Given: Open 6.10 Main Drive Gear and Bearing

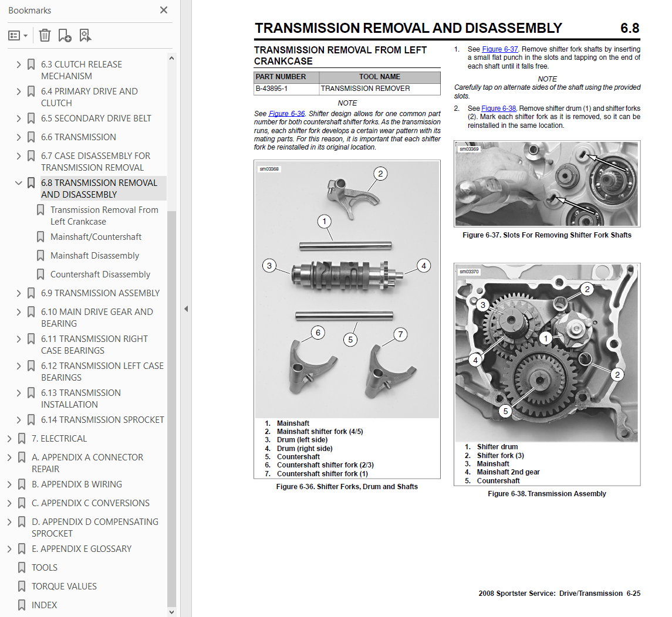Looking at the screenshot, I should point(97,318).
